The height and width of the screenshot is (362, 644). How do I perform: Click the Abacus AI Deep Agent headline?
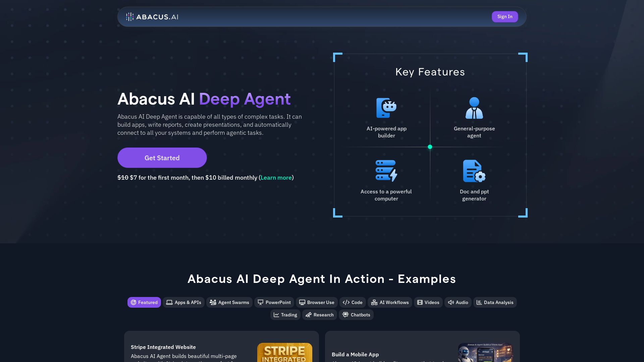pyautogui.click(x=204, y=99)
